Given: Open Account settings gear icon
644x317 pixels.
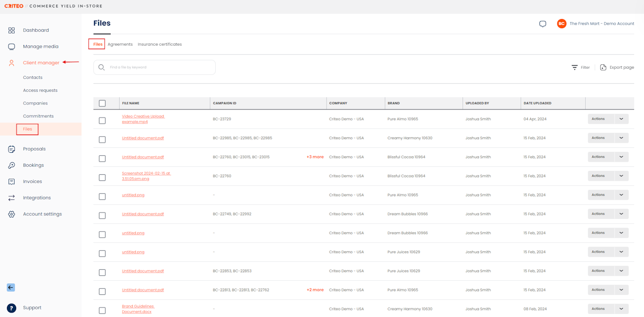Looking at the screenshot, I should (x=12, y=214).
